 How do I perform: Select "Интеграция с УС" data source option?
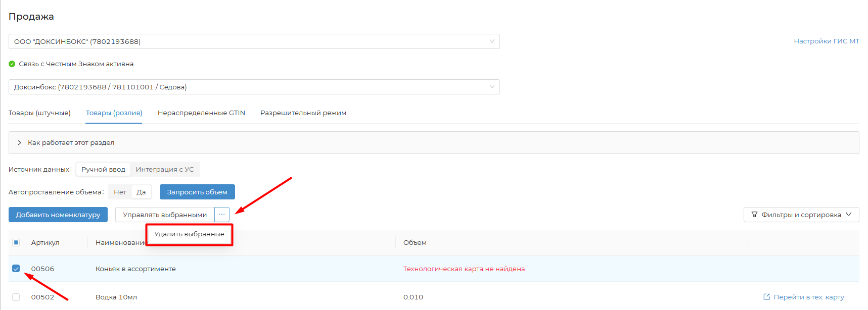[165, 169]
